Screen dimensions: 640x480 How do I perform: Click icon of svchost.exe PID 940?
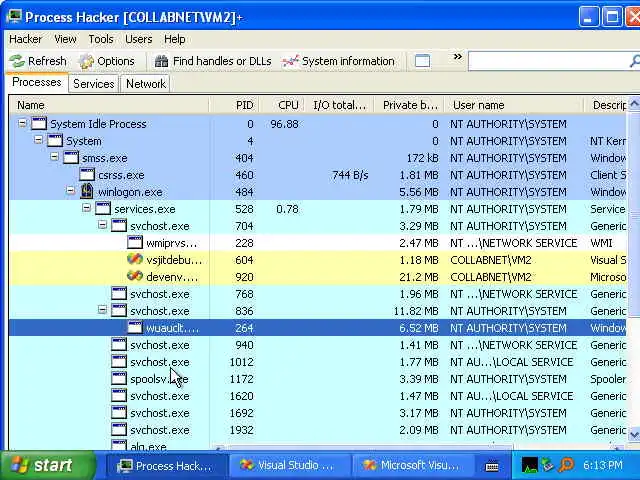coord(119,344)
